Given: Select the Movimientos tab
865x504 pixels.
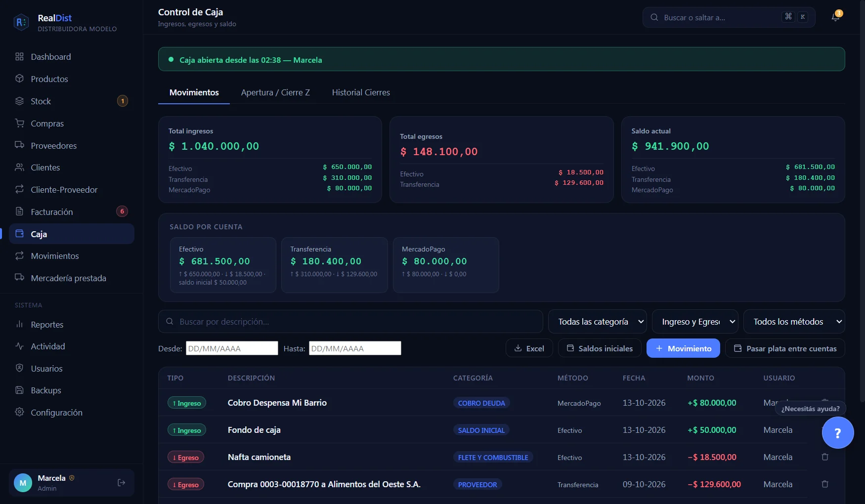Looking at the screenshot, I should pos(194,92).
